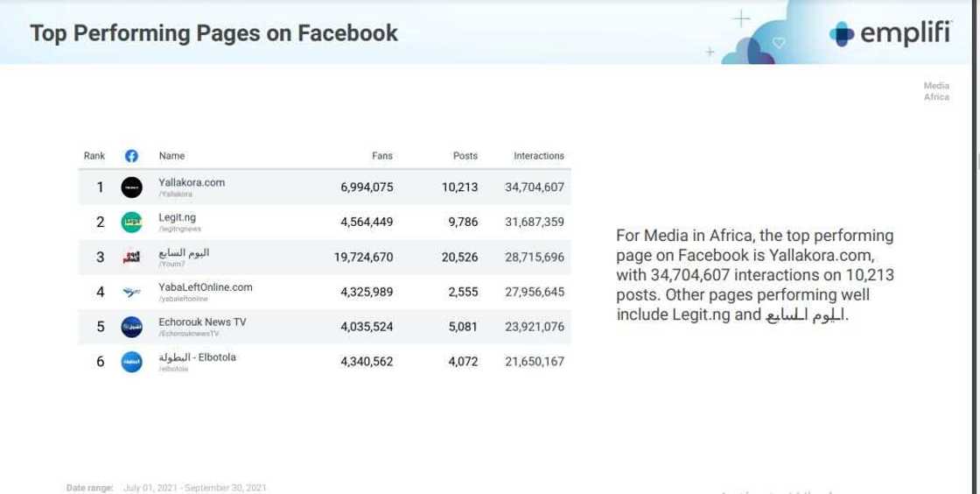Open the Echorouk News TV name link
This screenshot has height=494, width=980.
coord(202,322)
